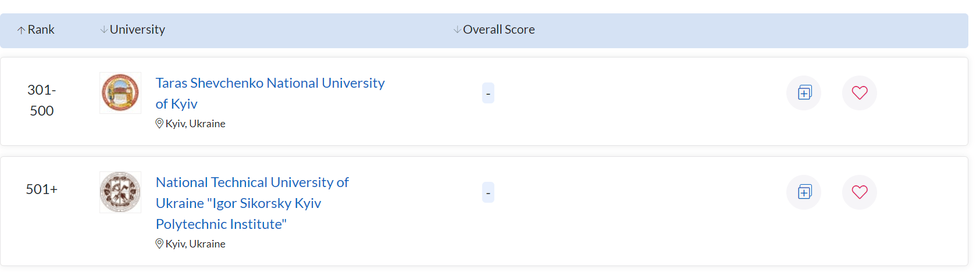This screenshot has height=280, width=980.
Task: Open the Igor Sikorsky Polytechnic logo thumbnail
Action: (120, 192)
